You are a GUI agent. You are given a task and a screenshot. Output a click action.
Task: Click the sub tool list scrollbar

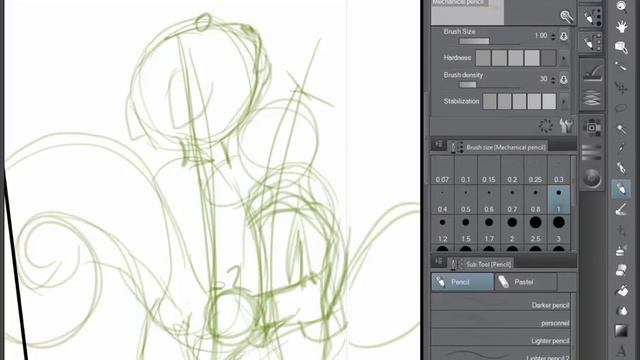click(573, 327)
